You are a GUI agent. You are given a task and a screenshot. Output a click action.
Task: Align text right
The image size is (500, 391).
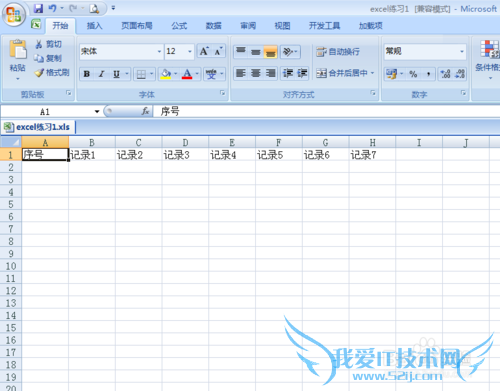(270, 73)
